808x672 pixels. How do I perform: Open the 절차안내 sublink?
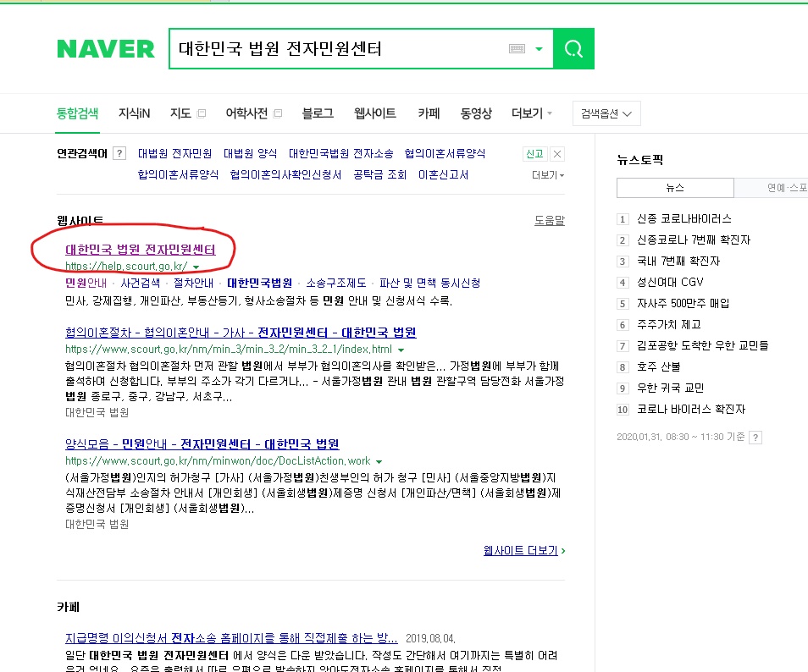click(x=193, y=283)
